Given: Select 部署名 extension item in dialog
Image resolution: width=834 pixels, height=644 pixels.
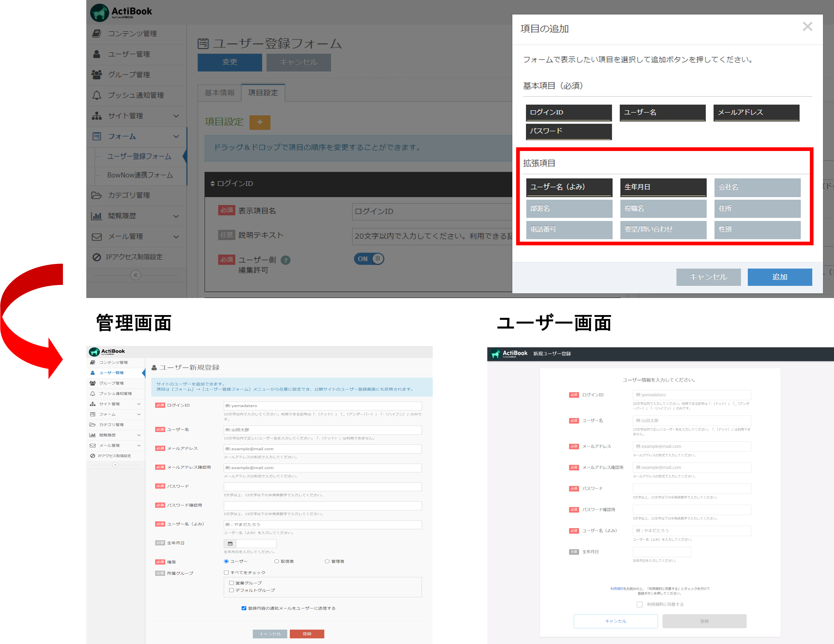Looking at the screenshot, I should pyautogui.click(x=569, y=208).
